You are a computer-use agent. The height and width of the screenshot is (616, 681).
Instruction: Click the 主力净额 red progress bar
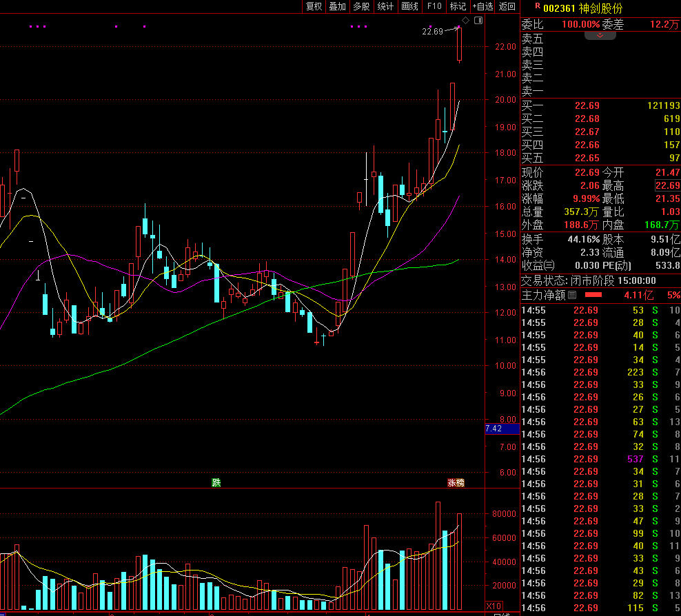click(x=593, y=295)
